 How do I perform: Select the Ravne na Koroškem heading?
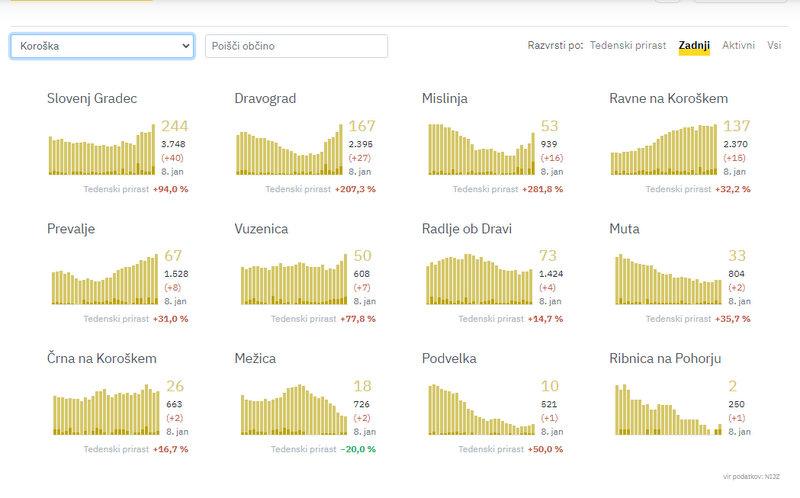[668, 99]
